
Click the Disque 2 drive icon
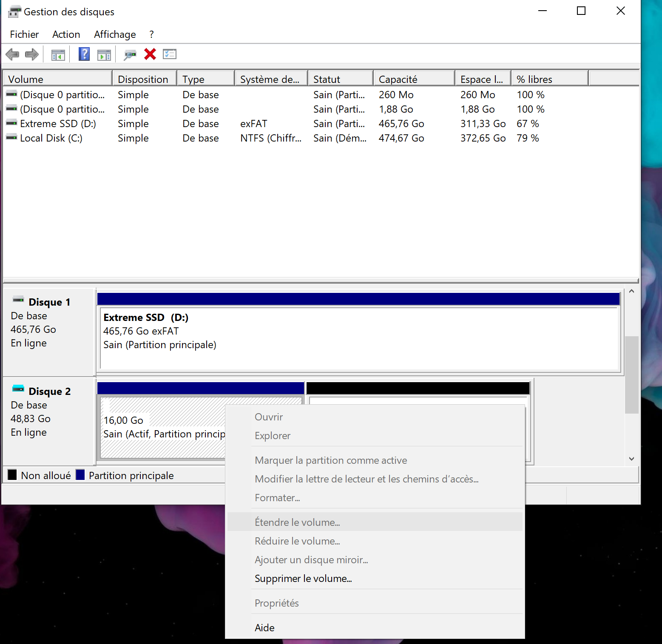point(18,388)
